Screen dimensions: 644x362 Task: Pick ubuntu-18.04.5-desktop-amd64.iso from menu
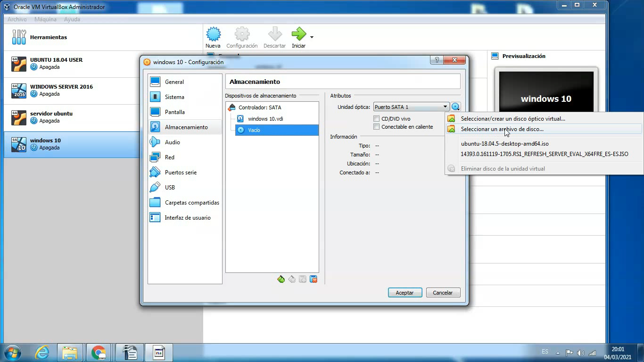pos(545,144)
